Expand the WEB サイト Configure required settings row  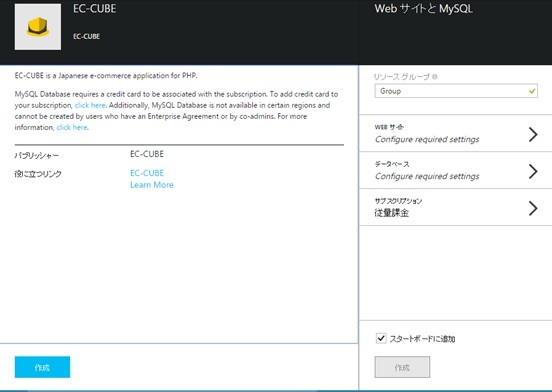click(x=456, y=134)
